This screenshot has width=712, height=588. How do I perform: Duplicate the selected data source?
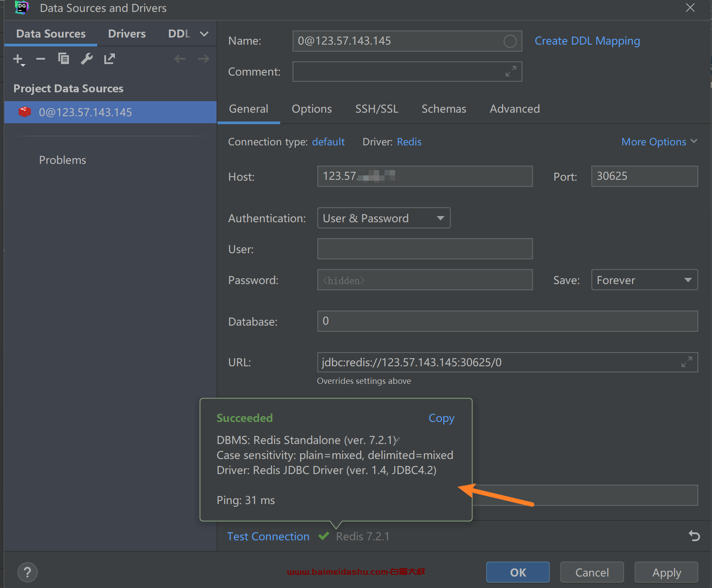(64, 59)
